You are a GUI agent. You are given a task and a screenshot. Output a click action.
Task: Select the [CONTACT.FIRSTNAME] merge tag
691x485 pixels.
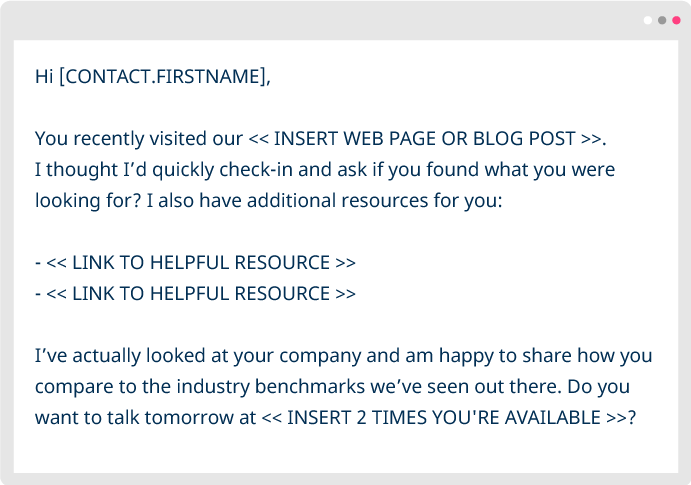pyautogui.click(x=164, y=76)
